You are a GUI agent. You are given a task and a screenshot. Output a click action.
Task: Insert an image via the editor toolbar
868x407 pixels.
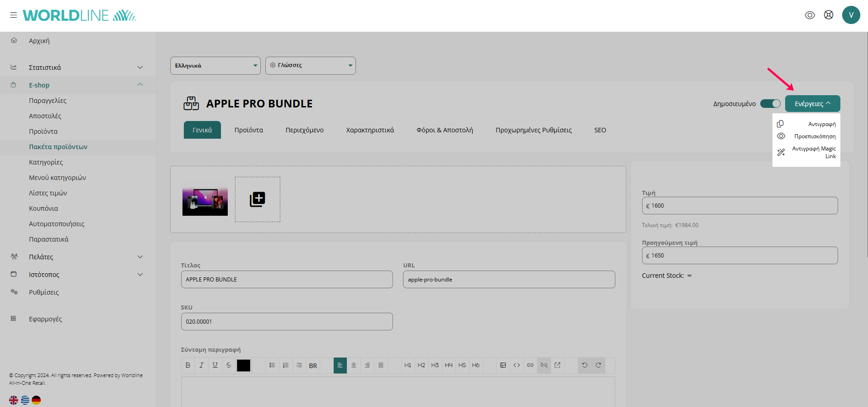[x=503, y=365]
